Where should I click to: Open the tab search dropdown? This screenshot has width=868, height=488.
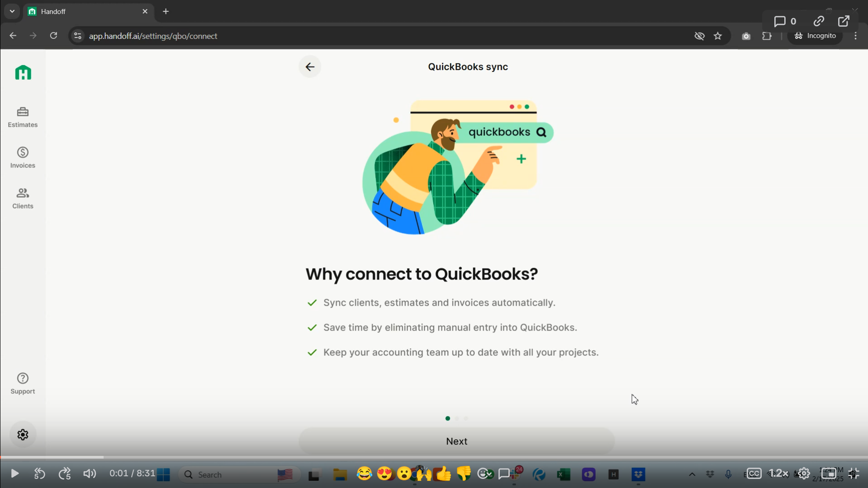point(12,11)
